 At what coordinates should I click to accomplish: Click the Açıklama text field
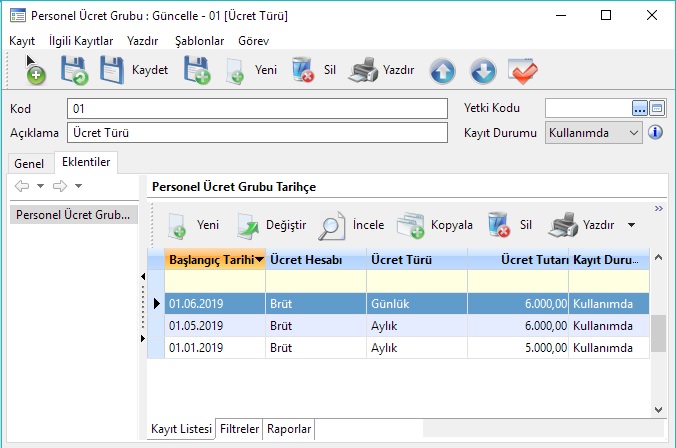[x=256, y=132]
